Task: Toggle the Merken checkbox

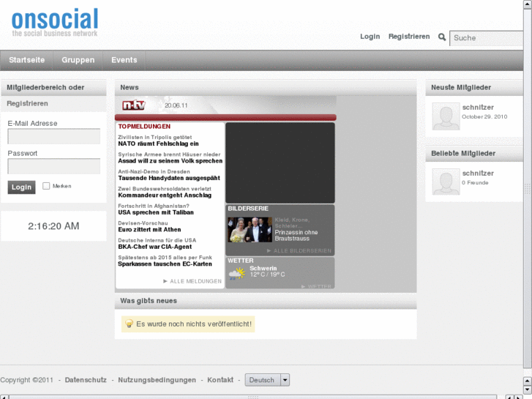Action: (46, 186)
